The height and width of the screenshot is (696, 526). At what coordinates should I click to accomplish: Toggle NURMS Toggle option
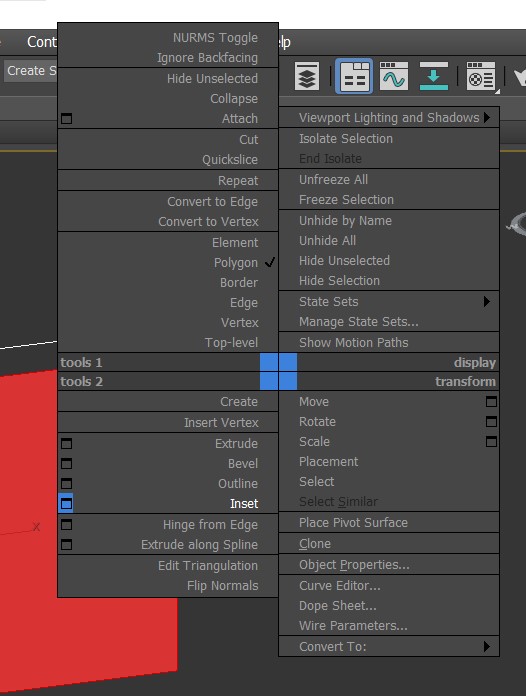[x=215, y=38]
